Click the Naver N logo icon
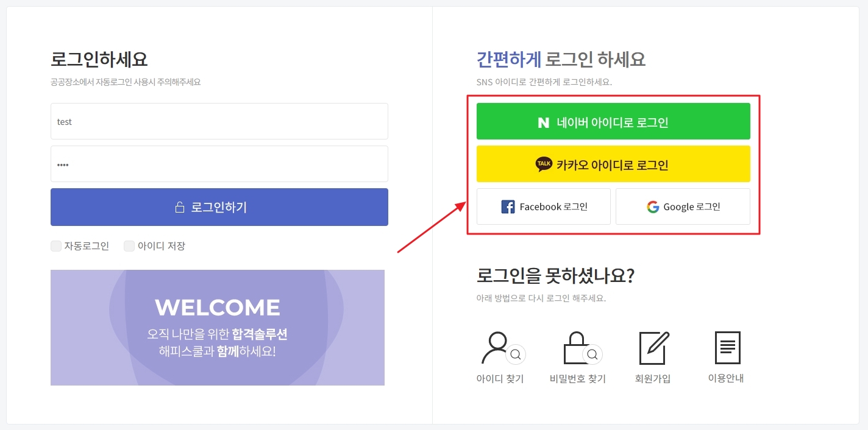The width and height of the screenshot is (868, 430). coord(543,122)
